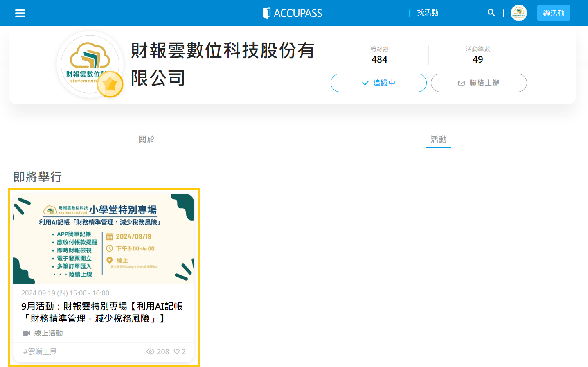The width and height of the screenshot is (588, 367).
Task: Toggle the 追蹤中 follow button
Action: point(378,83)
